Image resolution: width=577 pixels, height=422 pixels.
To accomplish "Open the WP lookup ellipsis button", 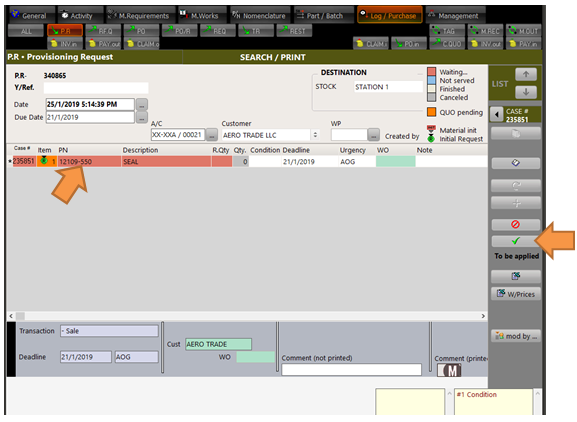I will [374, 135].
